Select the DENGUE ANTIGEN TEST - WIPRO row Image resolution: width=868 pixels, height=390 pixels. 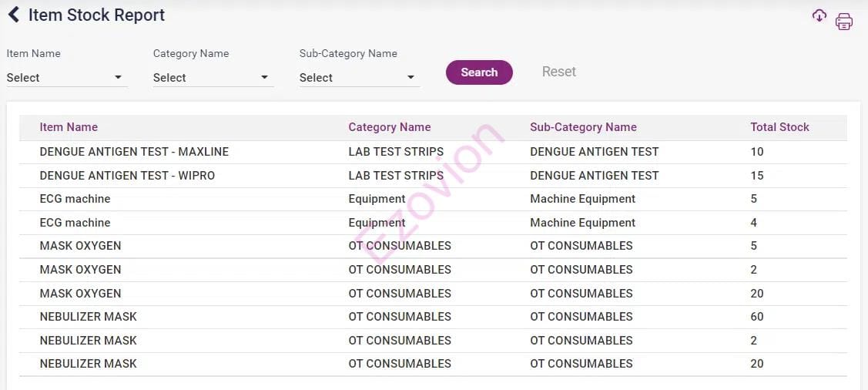127,176
